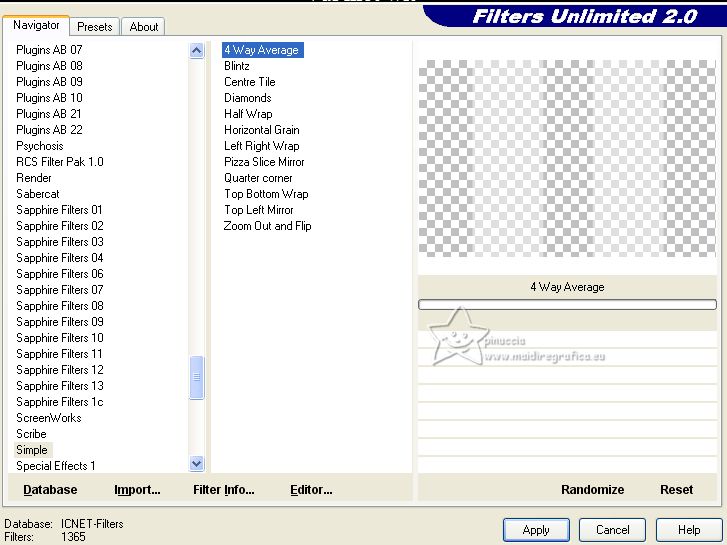Click the Database button
727x545 pixels.
tap(50, 490)
